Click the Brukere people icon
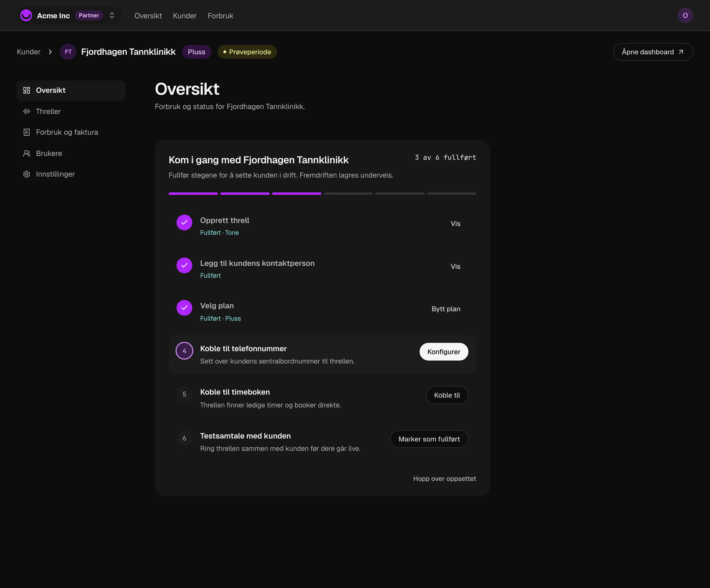Viewport: 710px width, 588px height. 27,154
